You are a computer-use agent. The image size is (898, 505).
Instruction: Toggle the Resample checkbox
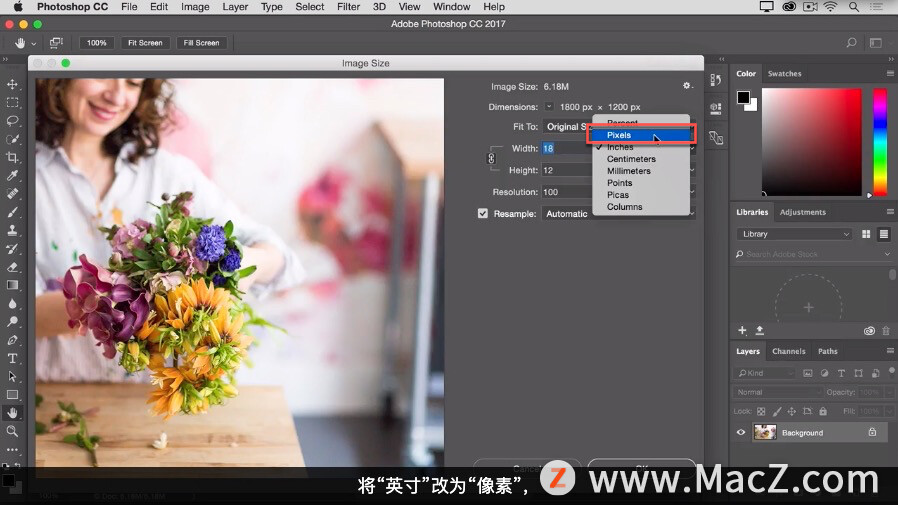click(x=483, y=213)
